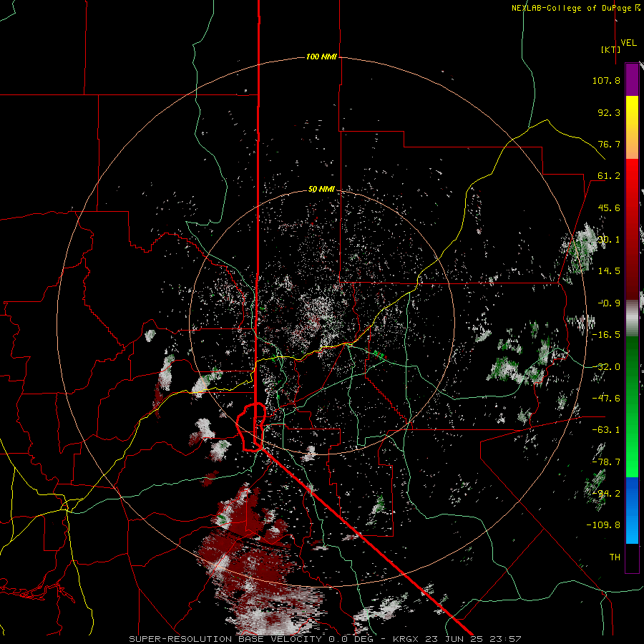Click the 100 NMI range ring label

pos(321,57)
